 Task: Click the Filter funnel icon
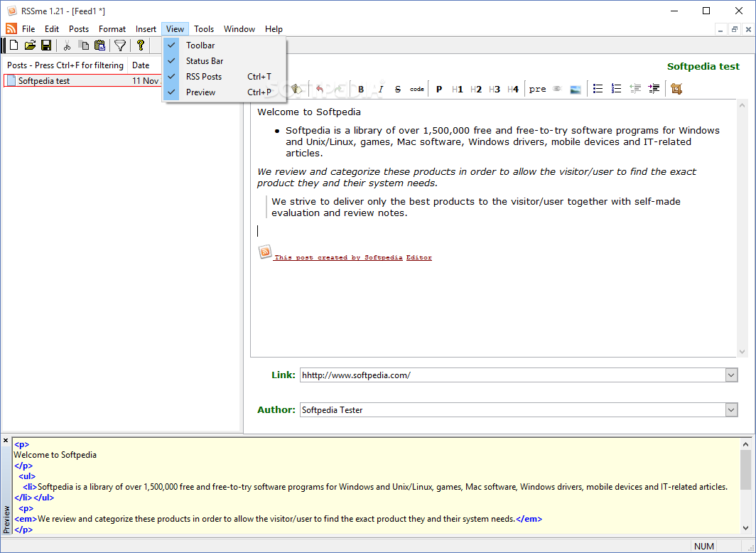click(120, 45)
